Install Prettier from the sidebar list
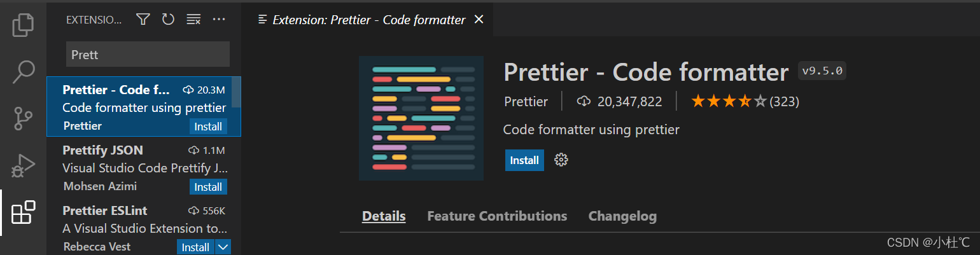The height and width of the screenshot is (255, 980). click(208, 127)
